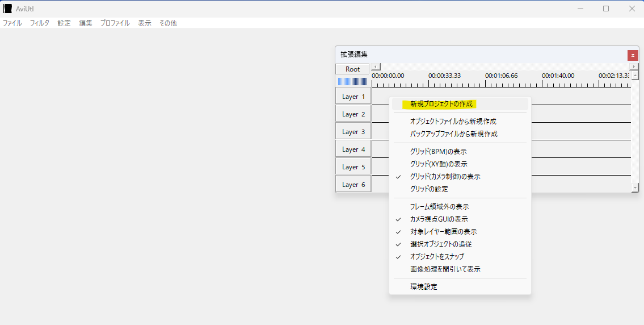Open the その他 menu
Screen dimensions: 644x325
click(167, 23)
